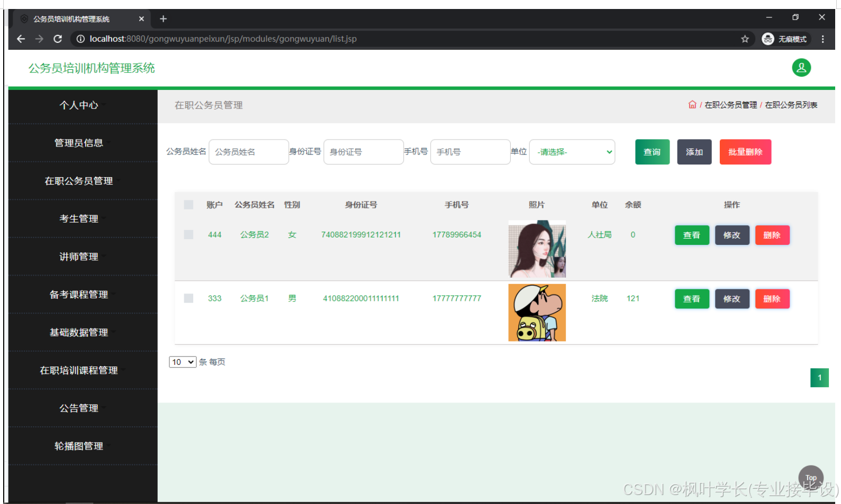Reload the page with refresh icon
Image resolution: width=841 pixels, height=504 pixels.
[x=58, y=39]
